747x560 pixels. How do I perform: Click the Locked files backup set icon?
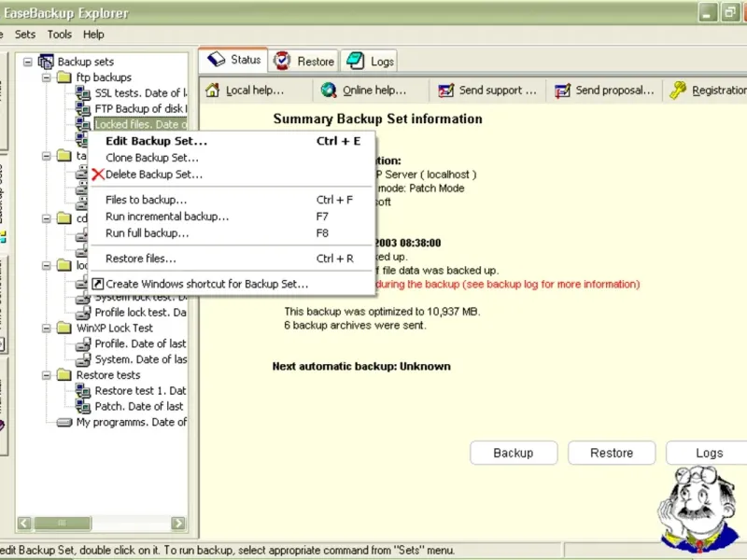pos(83,124)
